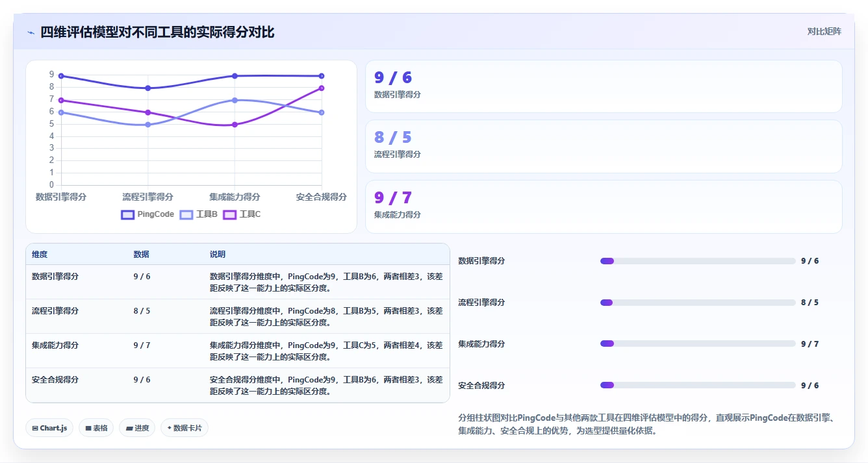Screen dimensions: 868x463
Task: Click the 工具C legend color box
Action: 230,214
